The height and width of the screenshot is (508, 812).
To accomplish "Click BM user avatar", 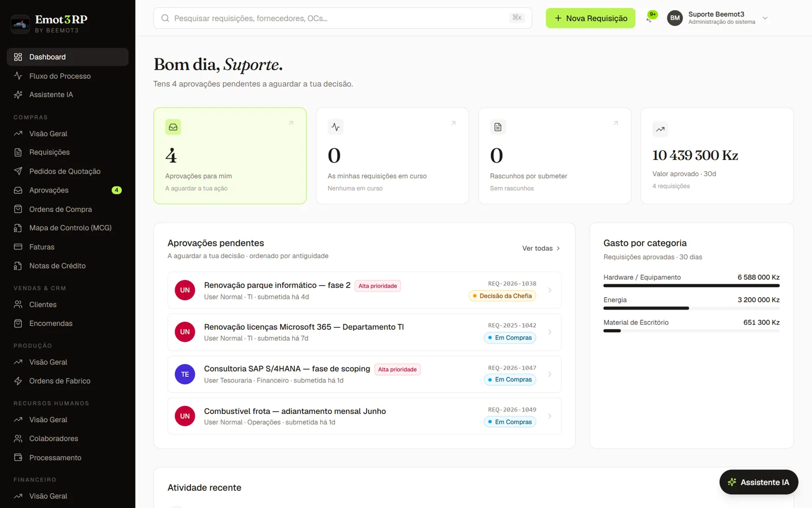I will click(x=675, y=18).
